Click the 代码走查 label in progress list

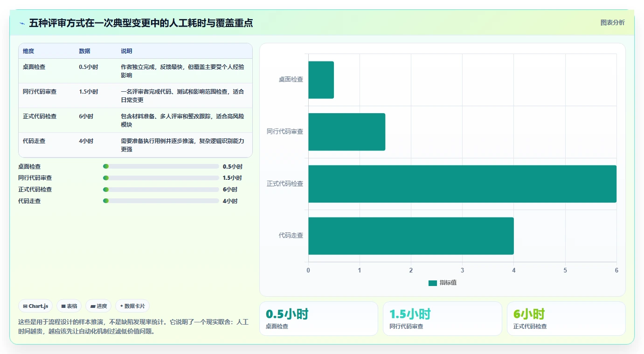coord(29,201)
